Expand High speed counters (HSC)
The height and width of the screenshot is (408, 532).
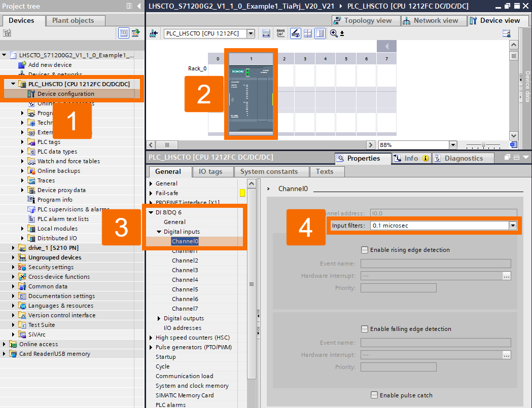pyautogui.click(x=151, y=338)
